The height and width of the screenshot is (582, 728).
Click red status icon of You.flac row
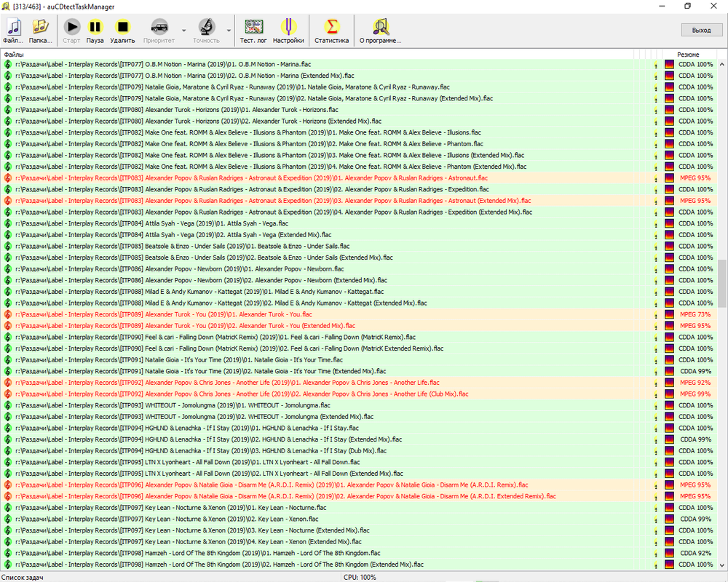point(7,315)
